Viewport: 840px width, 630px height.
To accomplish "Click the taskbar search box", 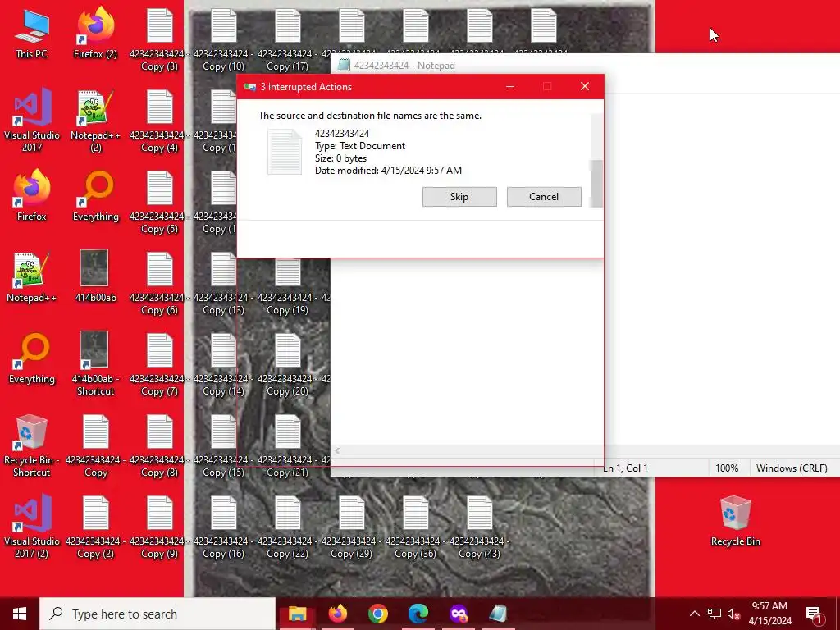I will 157,614.
